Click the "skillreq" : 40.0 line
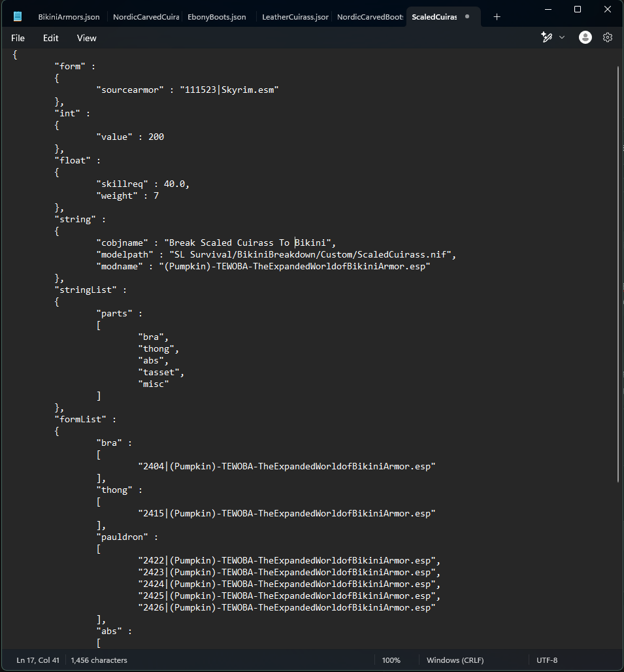 (x=143, y=184)
